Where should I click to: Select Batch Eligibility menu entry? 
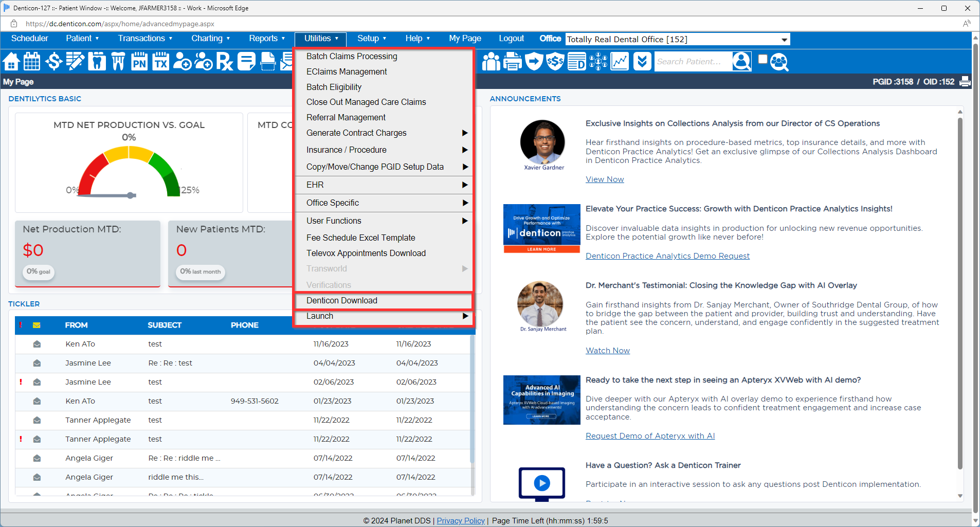coord(334,87)
